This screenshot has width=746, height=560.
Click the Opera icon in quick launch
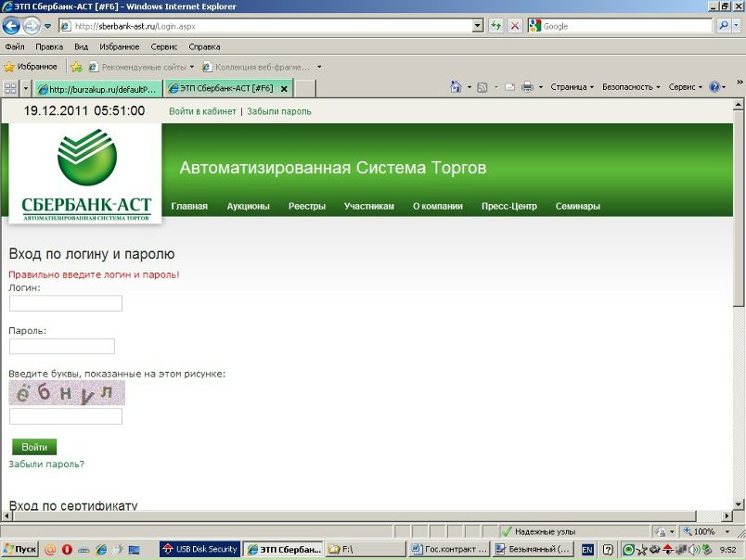pos(66,550)
